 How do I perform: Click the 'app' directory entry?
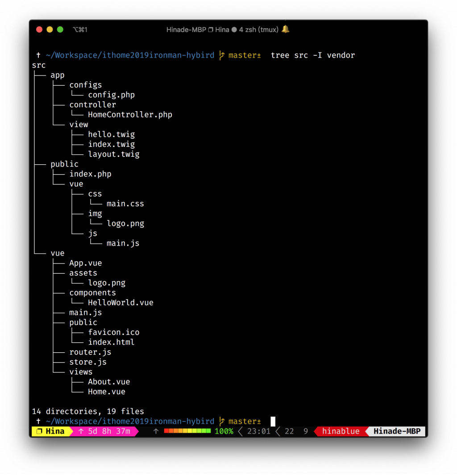[58, 75]
